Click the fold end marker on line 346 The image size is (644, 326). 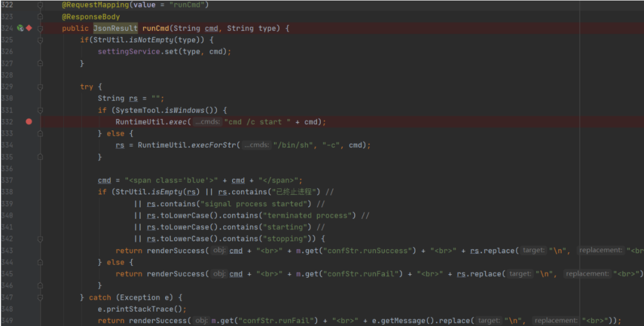click(x=41, y=285)
